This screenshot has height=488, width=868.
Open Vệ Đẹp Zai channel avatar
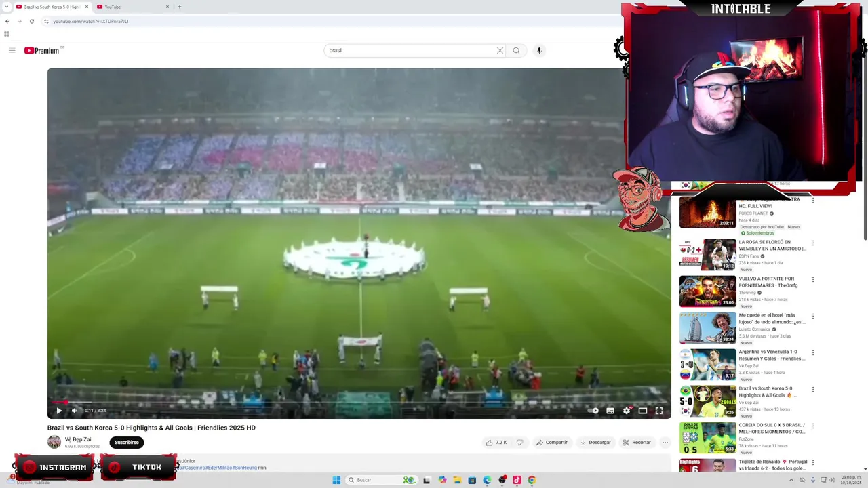pyautogui.click(x=54, y=443)
